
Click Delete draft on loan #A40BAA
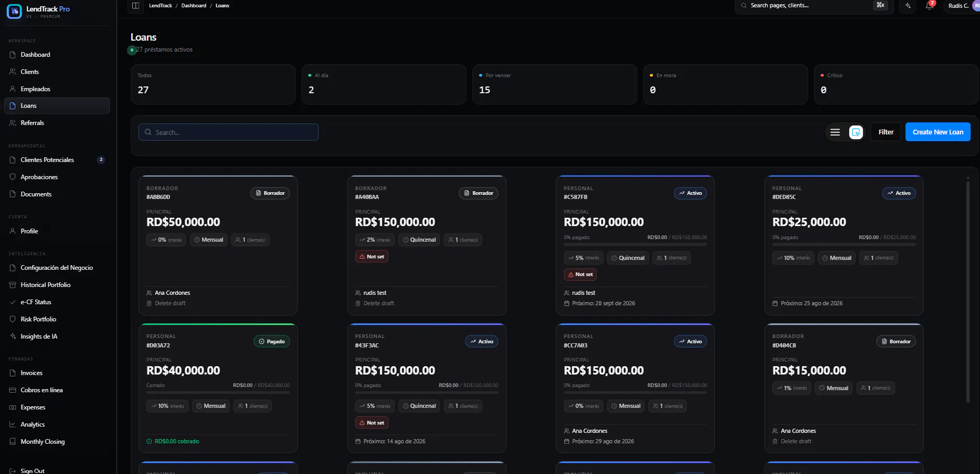point(375,303)
